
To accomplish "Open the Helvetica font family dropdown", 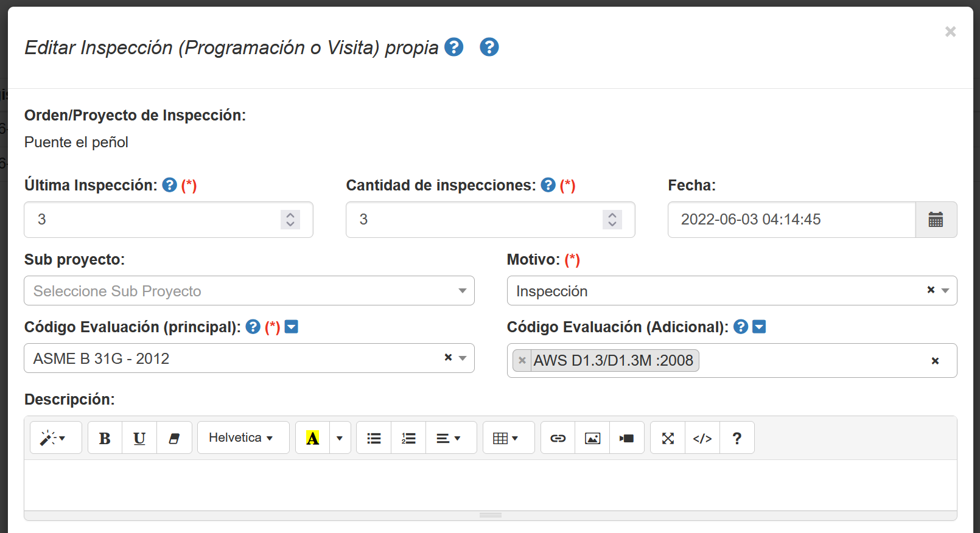I will pos(243,438).
